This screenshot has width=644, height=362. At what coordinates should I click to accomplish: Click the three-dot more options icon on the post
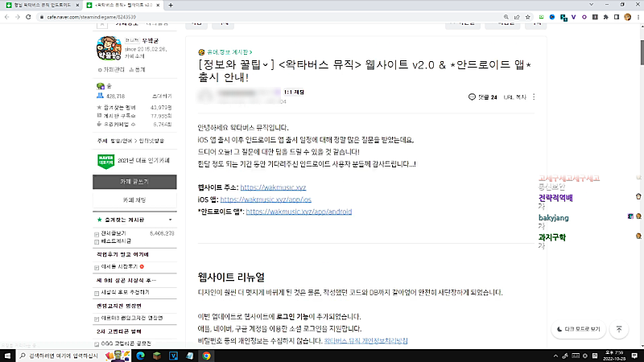point(535,97)
